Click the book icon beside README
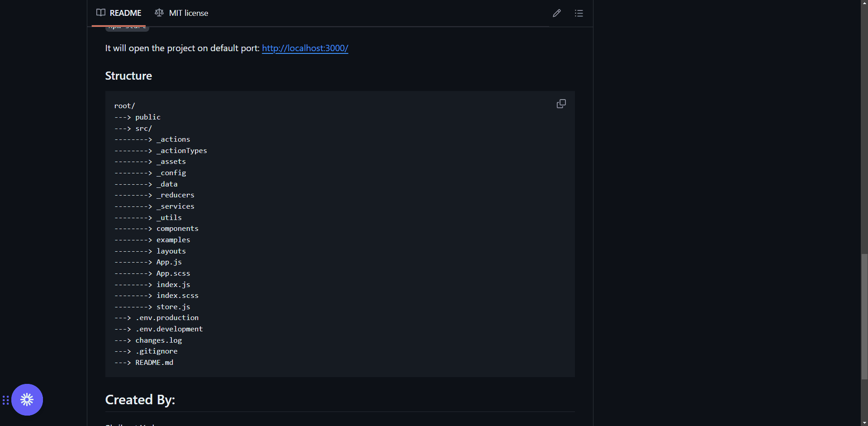Screen dimensions: 868x426 [x=100, y=13]
